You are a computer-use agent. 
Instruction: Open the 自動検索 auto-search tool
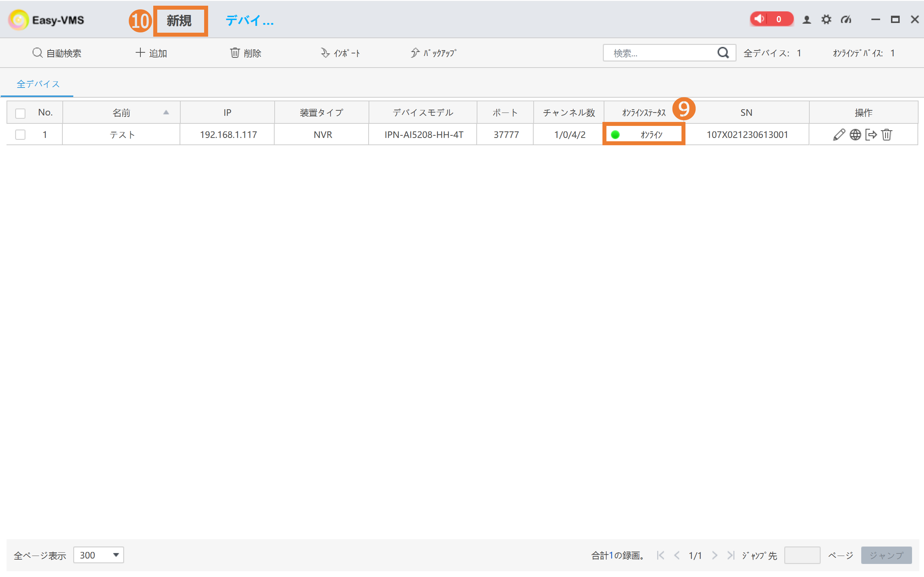tap(57, 53)
